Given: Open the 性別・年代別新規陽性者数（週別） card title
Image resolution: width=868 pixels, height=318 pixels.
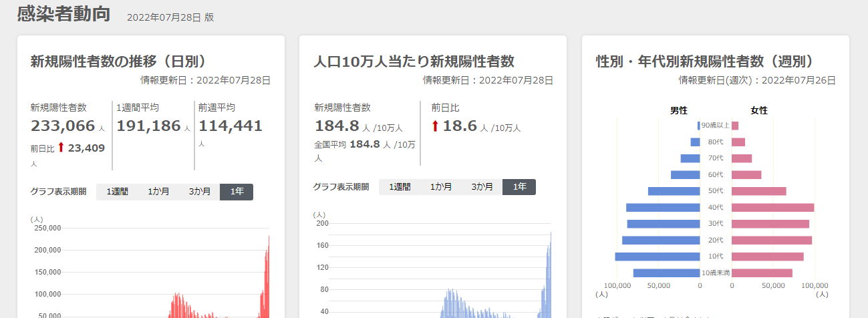Looking at the screenshot, I should [x=705, y=61].
